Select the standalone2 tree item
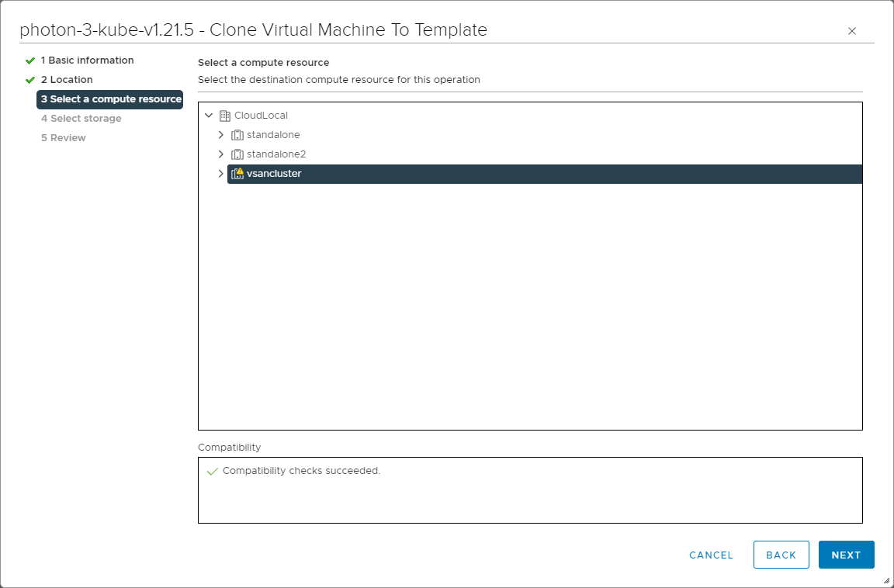894x588 pixels. pos(276,154)
